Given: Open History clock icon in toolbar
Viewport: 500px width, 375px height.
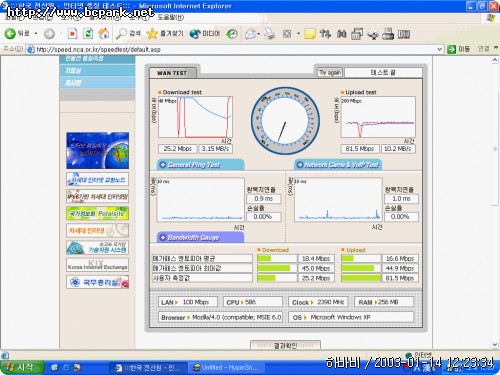Looking at the screenshot, I should point(232,34).
